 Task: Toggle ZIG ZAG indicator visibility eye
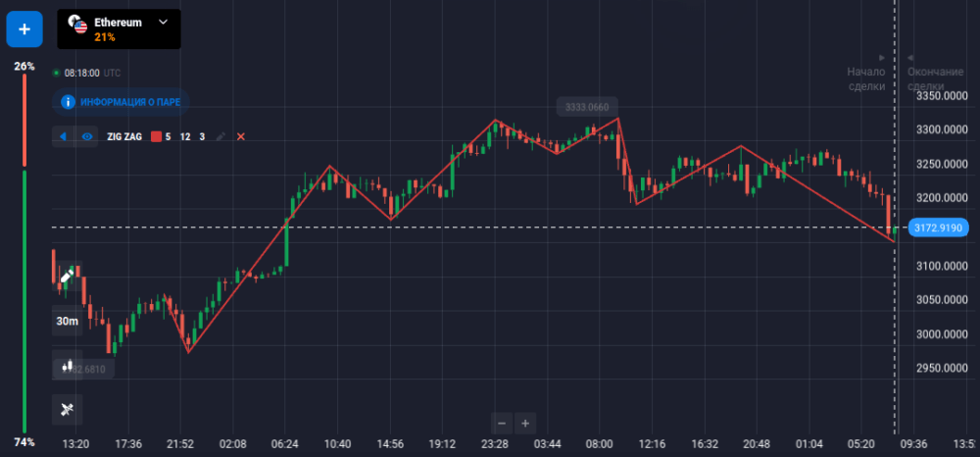coord(86,136)
